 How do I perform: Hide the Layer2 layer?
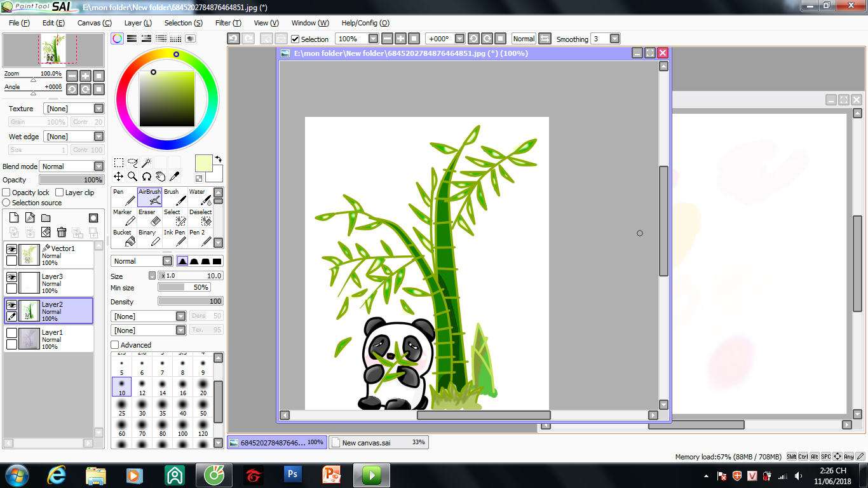(x=11, y=305)
